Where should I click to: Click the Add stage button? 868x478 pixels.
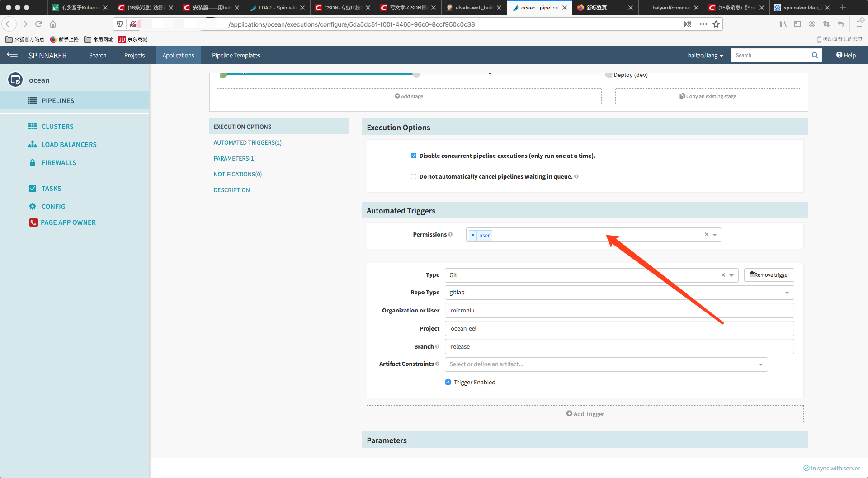point(409,96)
